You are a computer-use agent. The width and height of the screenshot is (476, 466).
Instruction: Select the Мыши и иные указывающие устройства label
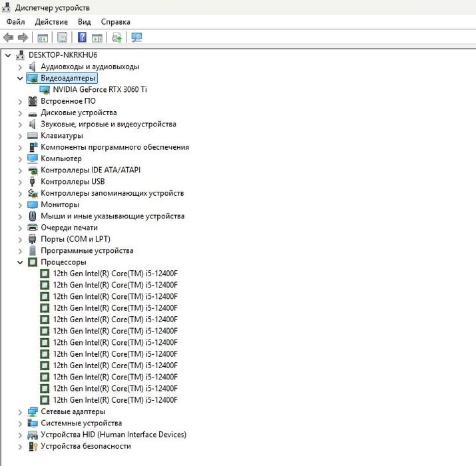[x=113, y=216]
